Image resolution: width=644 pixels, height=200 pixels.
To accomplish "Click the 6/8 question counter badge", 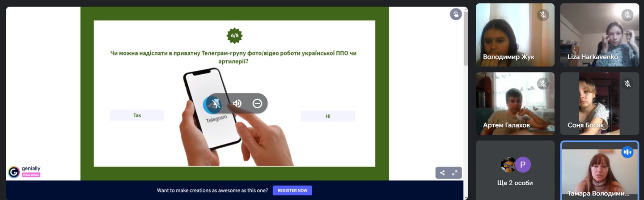I will point(234,35).
